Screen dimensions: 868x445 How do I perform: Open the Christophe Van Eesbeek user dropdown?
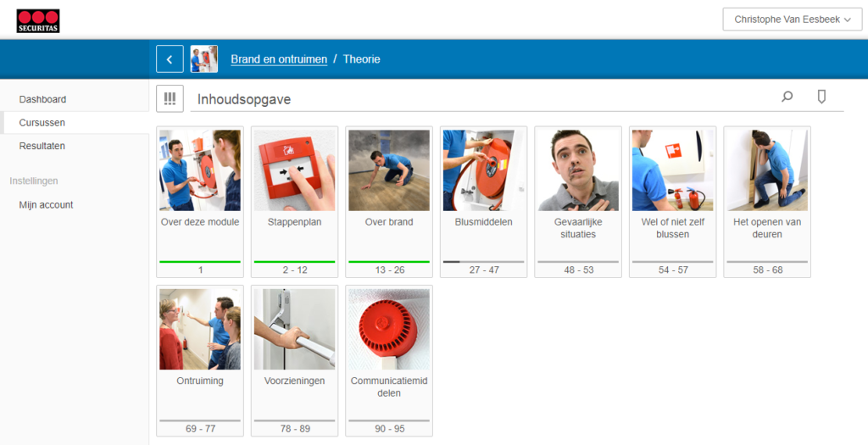pos(792,19)
